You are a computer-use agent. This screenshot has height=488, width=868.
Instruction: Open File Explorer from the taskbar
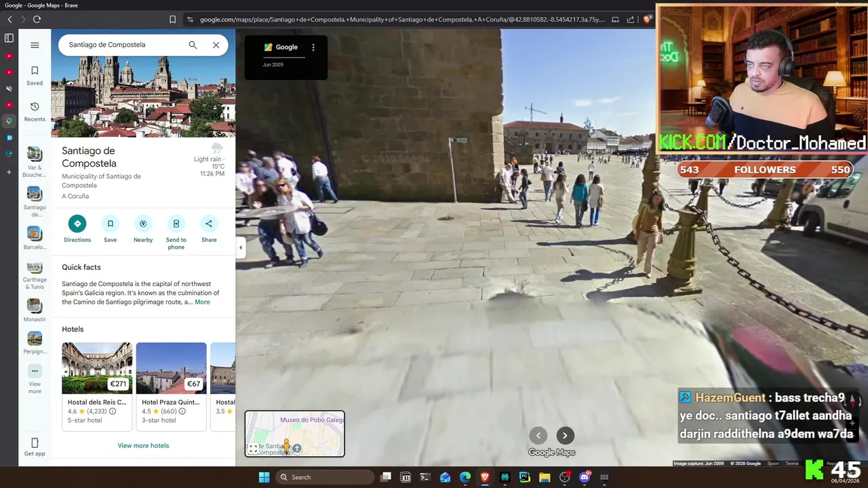coord(544,477)
